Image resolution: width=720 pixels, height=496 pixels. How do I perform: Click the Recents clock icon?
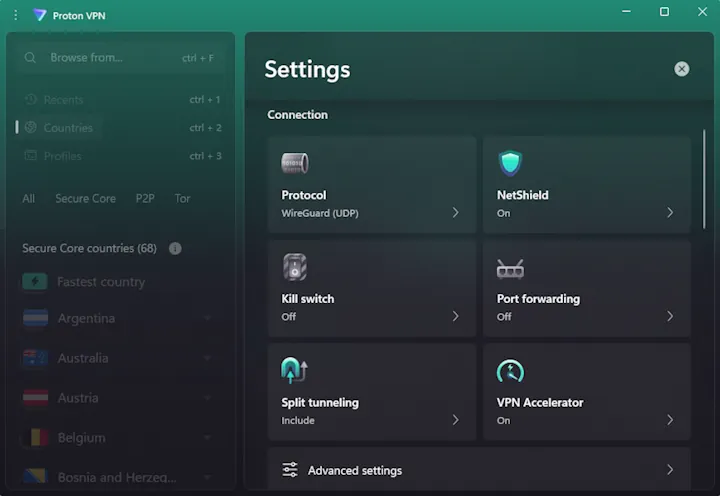(30, 99)
